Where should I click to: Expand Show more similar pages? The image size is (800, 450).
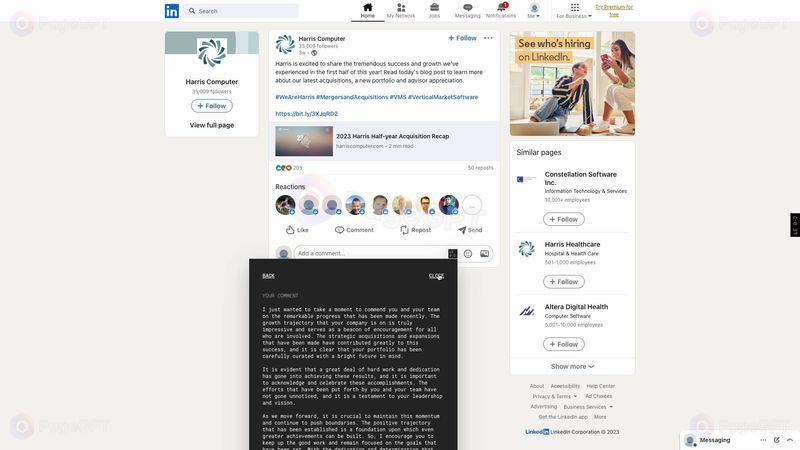tap(572, 366)
